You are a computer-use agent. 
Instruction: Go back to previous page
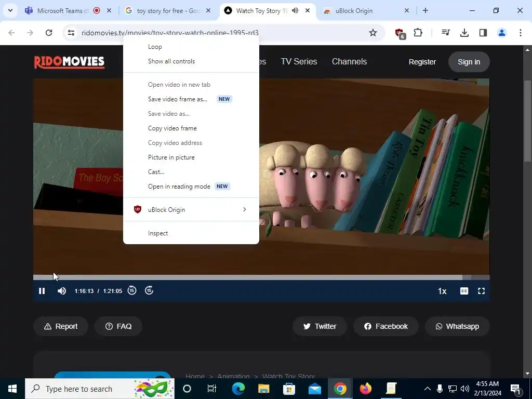point(11,33)
